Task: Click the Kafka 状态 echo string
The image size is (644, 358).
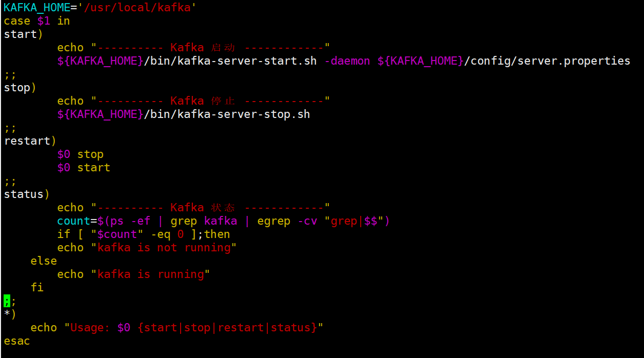Action: pos(211,208)
